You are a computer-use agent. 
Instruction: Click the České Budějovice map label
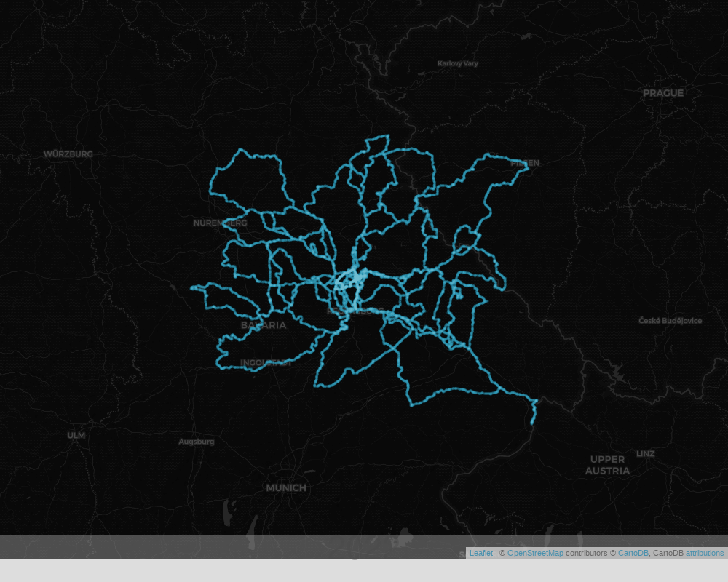point(670,321)
